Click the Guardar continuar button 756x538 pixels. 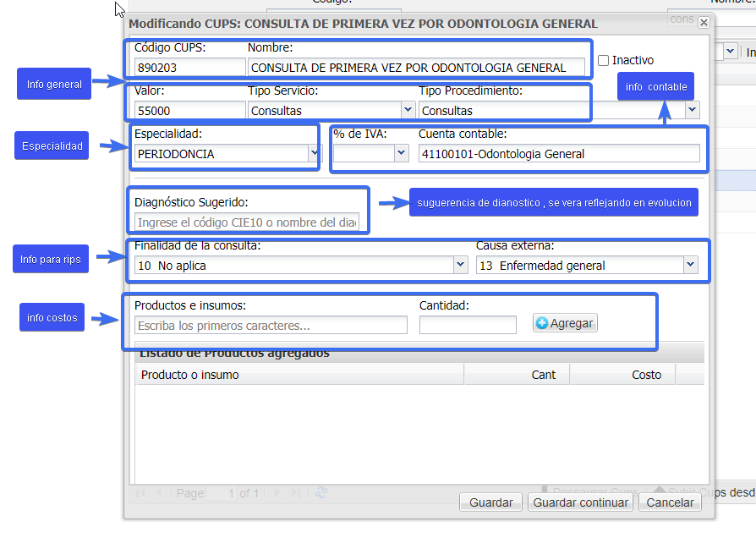point(580,502)
